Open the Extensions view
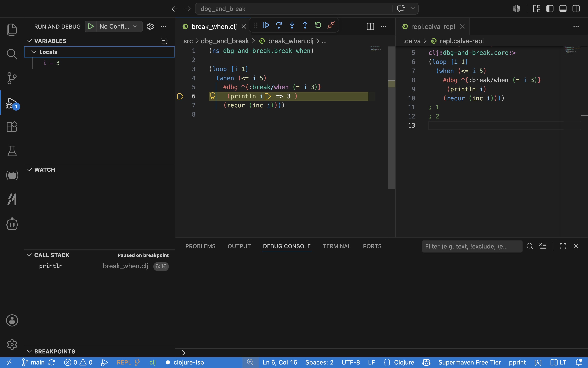588x368 pixels. pyautogui.click(x=12, y=127)
